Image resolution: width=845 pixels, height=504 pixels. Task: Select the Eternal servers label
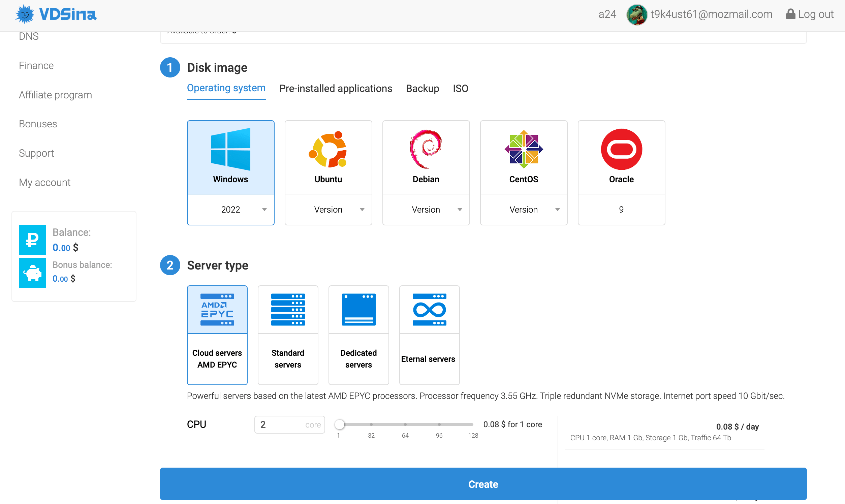click(428, 359)
